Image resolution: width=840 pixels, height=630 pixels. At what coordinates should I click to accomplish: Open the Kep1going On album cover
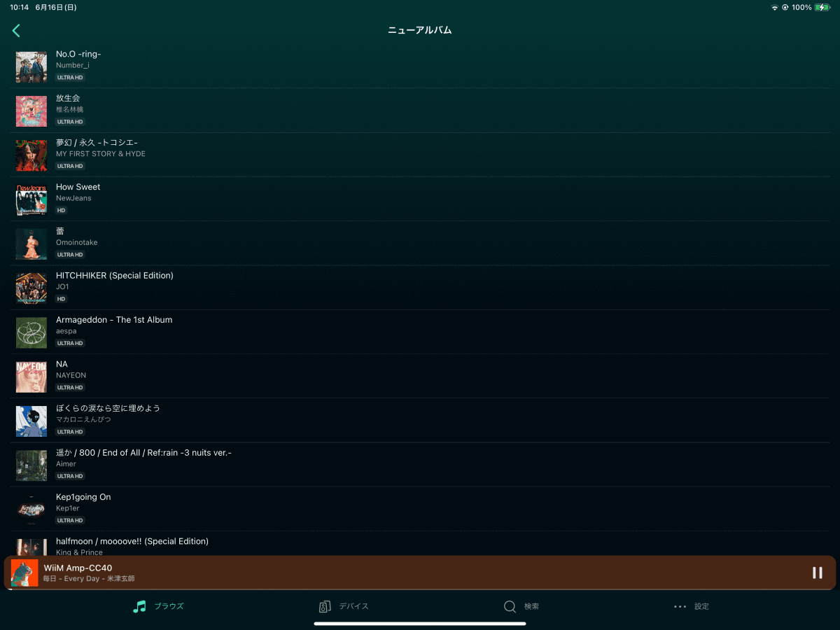(31, 510)
